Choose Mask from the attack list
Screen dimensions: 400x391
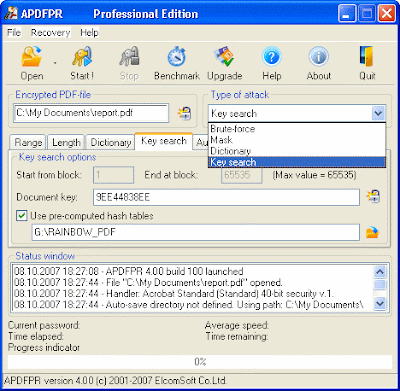[297, 140]
